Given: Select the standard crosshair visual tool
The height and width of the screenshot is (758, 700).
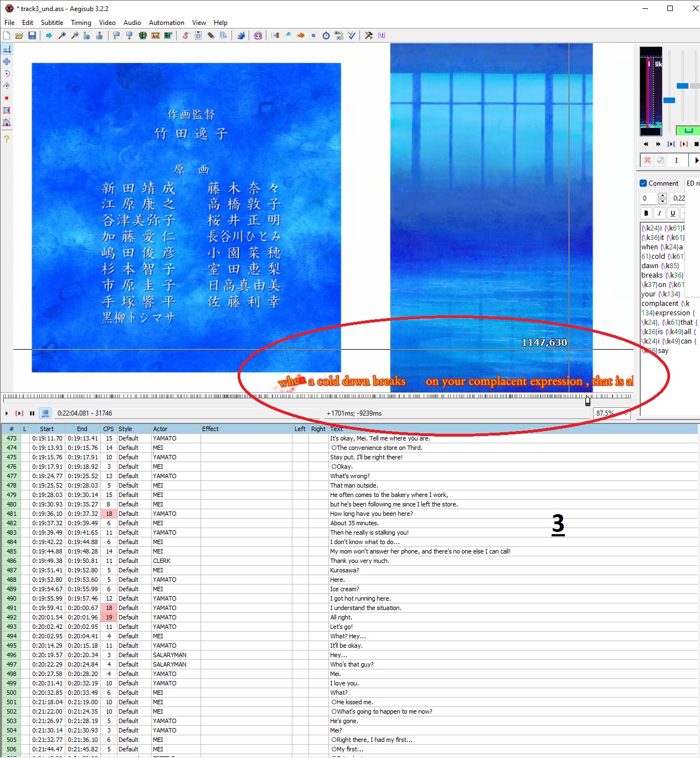Looking at the screenshot, I should coord(7,49).
